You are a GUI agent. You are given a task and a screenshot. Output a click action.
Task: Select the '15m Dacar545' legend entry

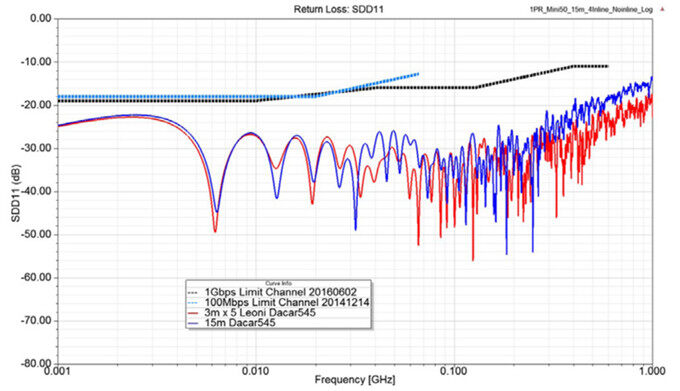point(240,323)
